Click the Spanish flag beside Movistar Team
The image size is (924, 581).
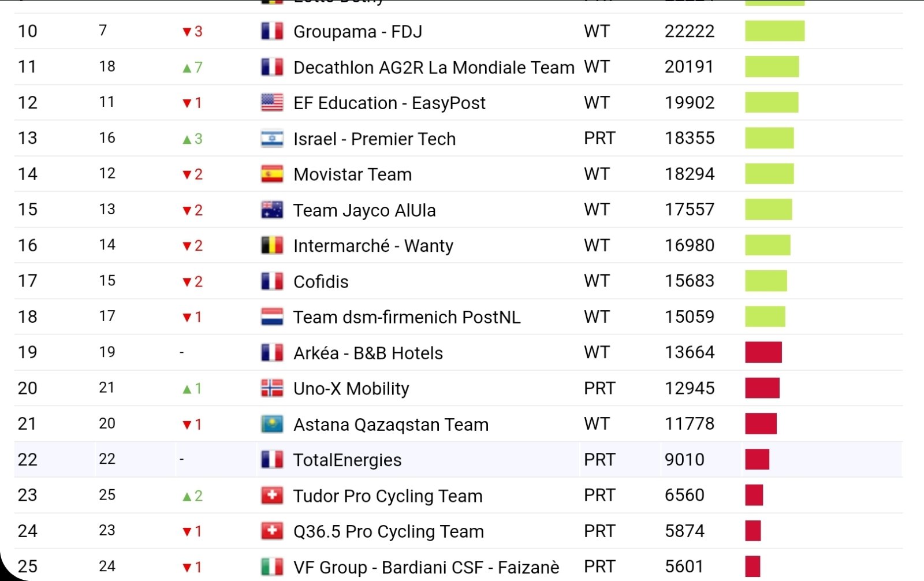(x=272, y=174)
